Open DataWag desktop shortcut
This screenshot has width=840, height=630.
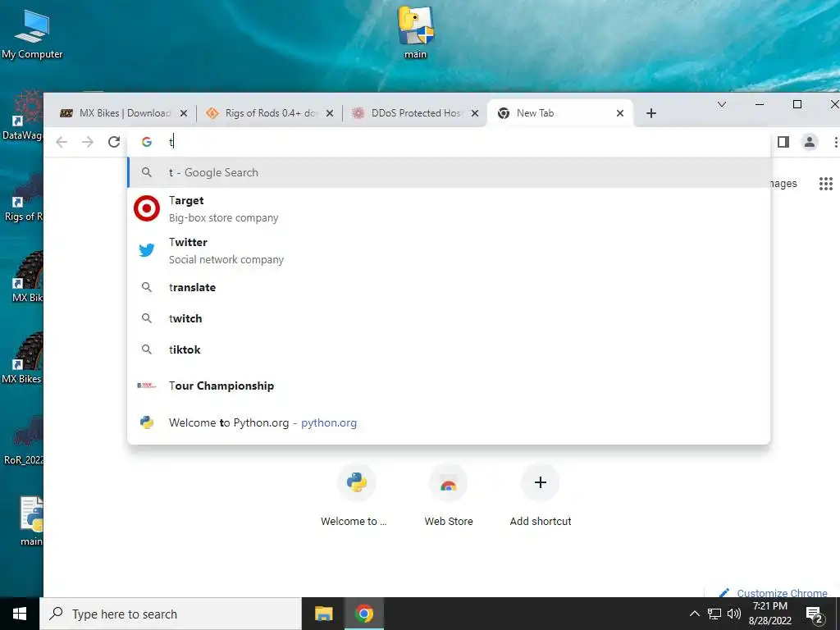point(24,115)
